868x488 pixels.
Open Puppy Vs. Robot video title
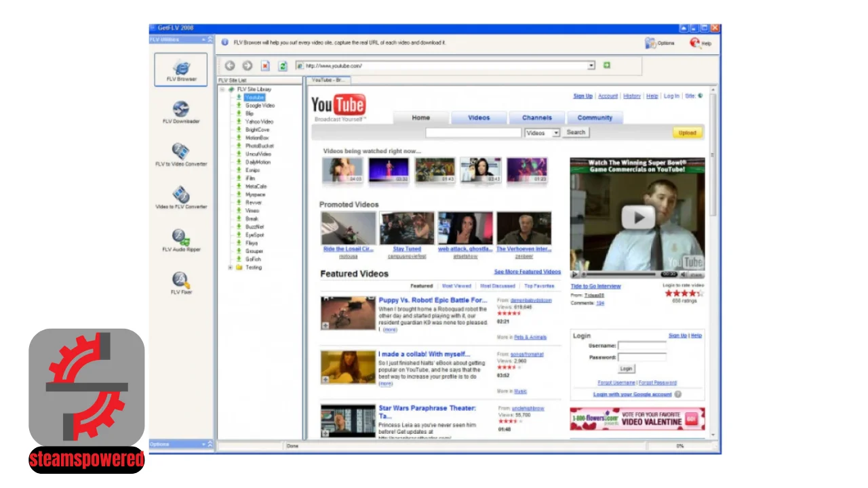point(433,300)
